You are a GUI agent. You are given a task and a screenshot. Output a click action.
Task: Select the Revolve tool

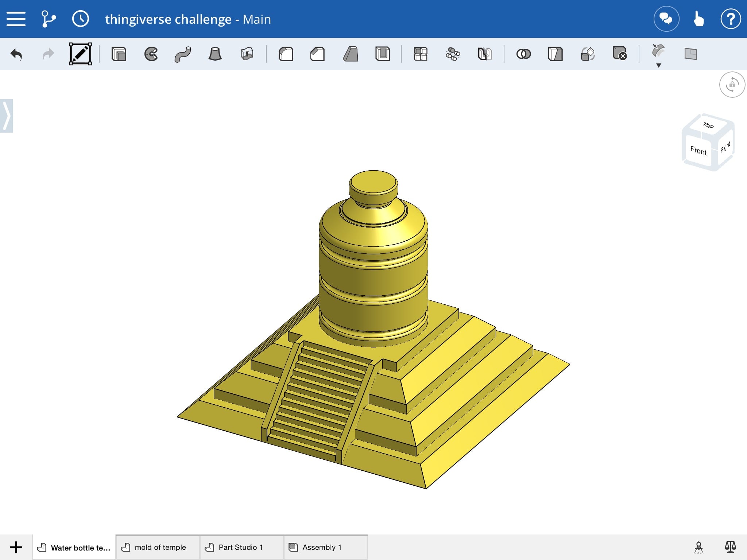pyautogui.click(x=151, y=54)
